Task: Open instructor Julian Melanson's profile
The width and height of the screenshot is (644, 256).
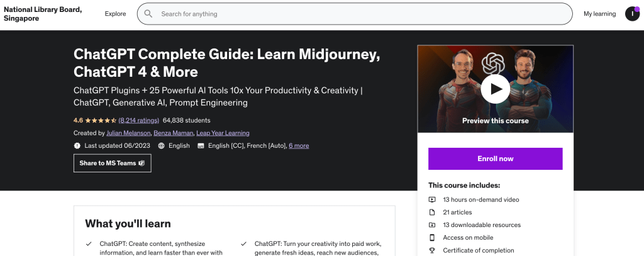Action: coord(128,133)
